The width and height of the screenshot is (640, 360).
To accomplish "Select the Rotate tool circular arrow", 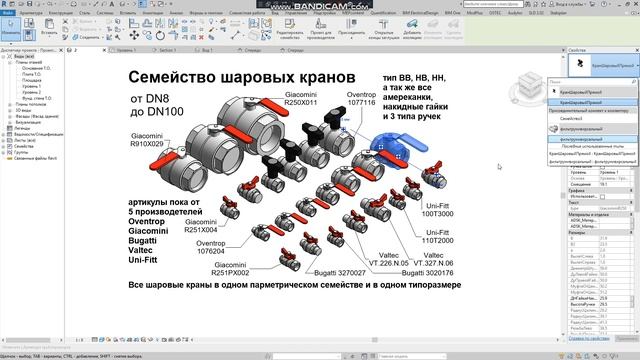I will point(160,36).
